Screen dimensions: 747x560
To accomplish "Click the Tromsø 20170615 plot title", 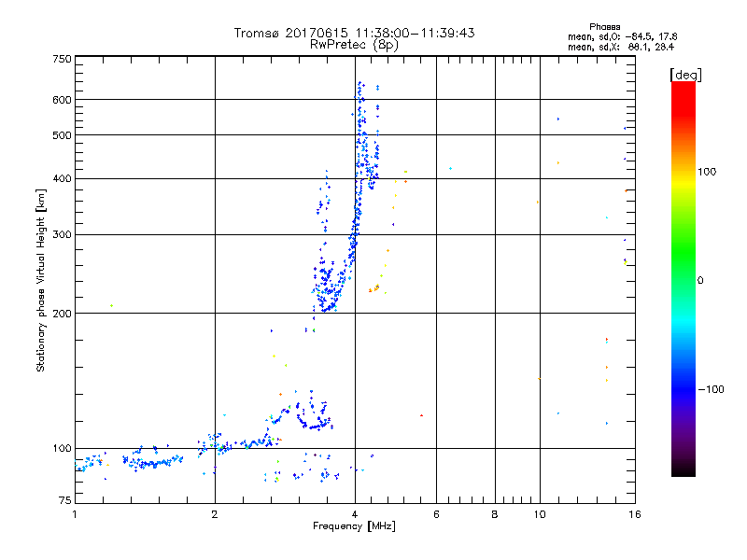I will (x=354, y=33).
